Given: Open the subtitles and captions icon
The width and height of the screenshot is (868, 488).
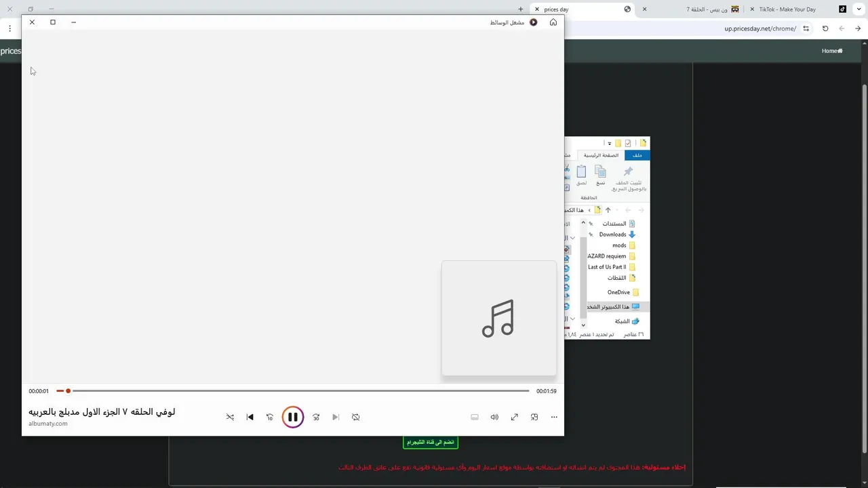Looking at the screenshot, I should [475, 417].
